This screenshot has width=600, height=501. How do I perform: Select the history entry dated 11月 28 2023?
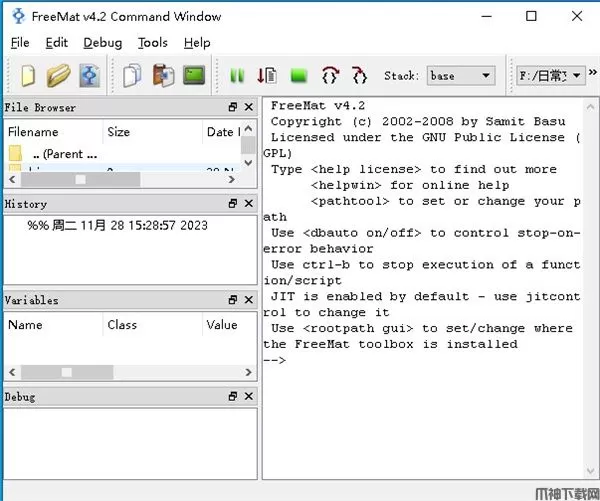(117, 225)
